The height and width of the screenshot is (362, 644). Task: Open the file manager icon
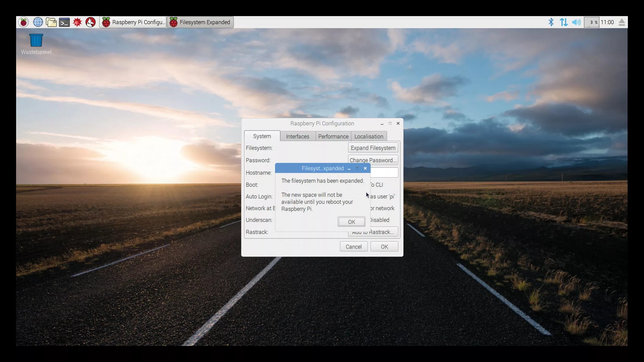(x=51, y=22)
